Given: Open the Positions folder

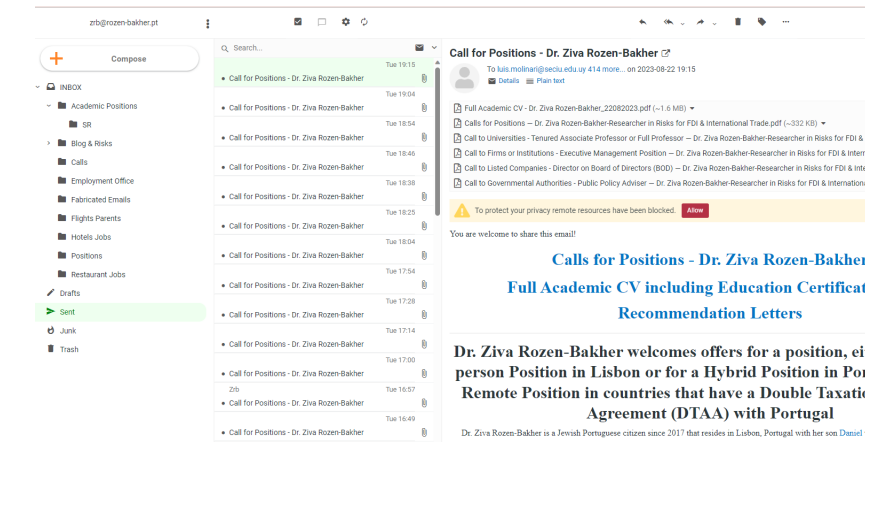Looking at the screenshot, I should tap(87, 256).
